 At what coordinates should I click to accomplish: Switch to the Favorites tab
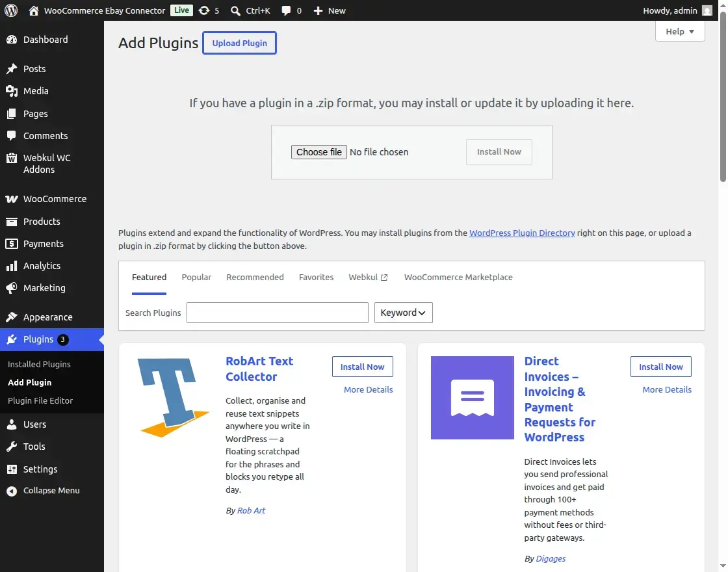click(316, 277)
